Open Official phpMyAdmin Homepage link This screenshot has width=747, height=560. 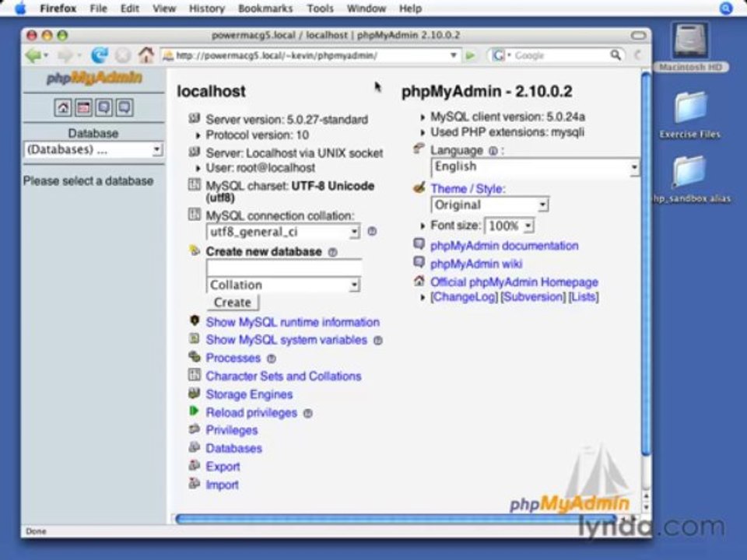coord(514,282)
